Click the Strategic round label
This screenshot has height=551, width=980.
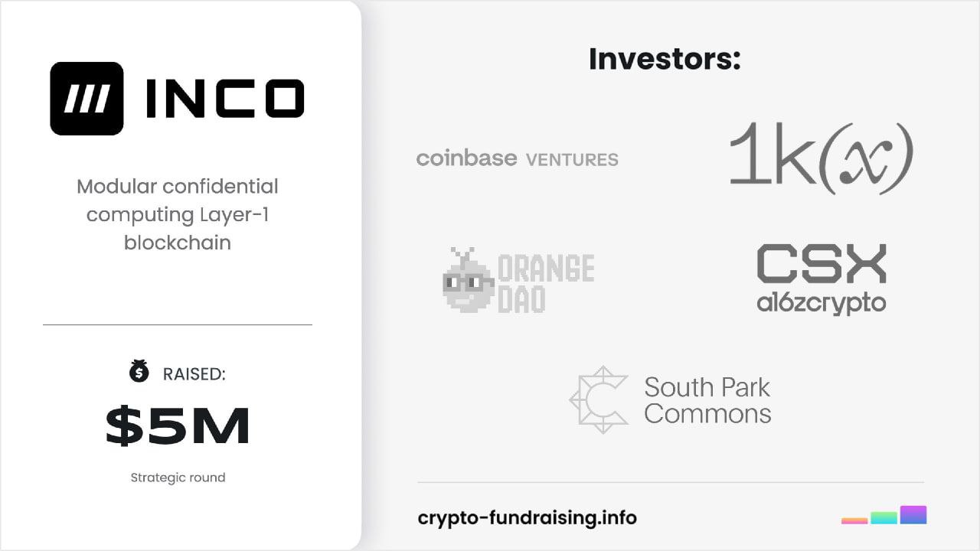[178, 478]
